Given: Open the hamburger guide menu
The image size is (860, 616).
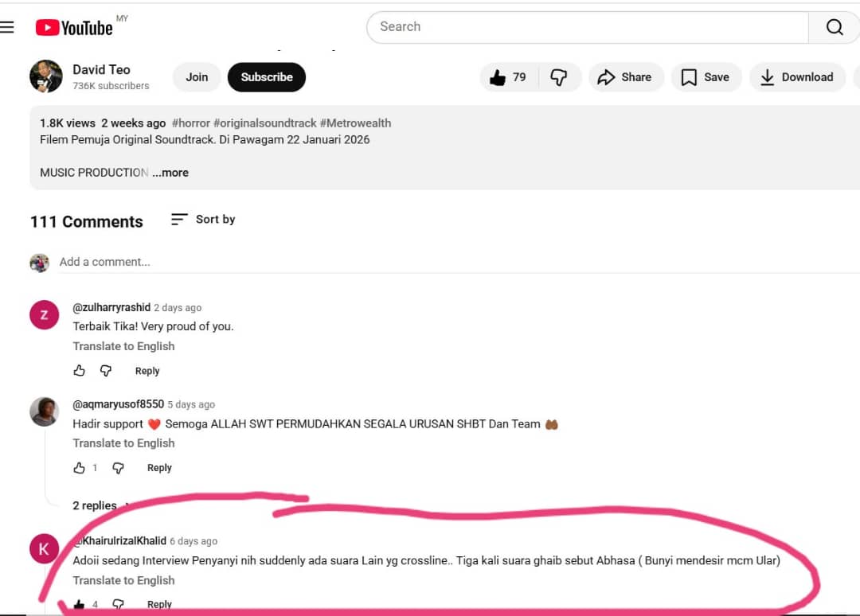Looking at the screenshot, I should 7,27.
